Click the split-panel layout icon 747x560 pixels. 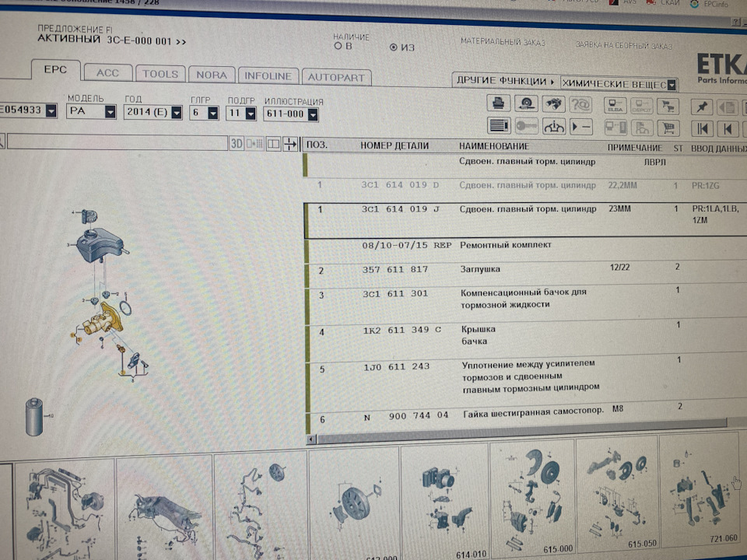(x=273, y=144)
